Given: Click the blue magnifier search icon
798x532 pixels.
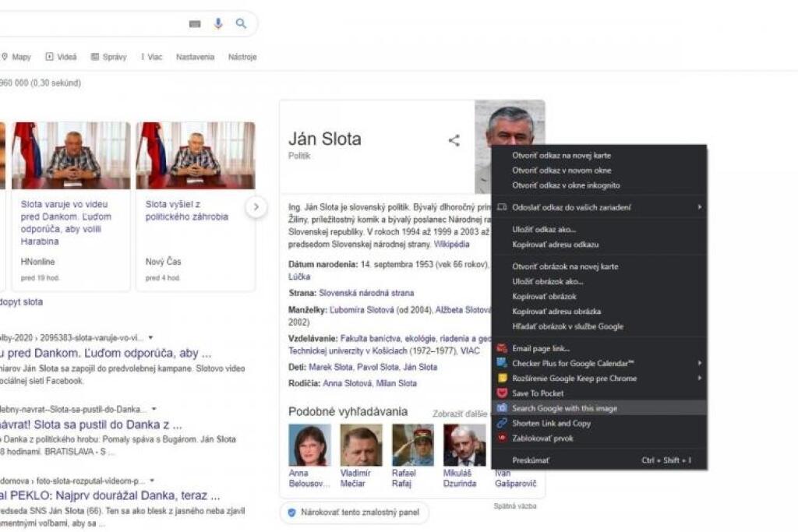Looking at the screenshot, I should (x=242, y=23).
